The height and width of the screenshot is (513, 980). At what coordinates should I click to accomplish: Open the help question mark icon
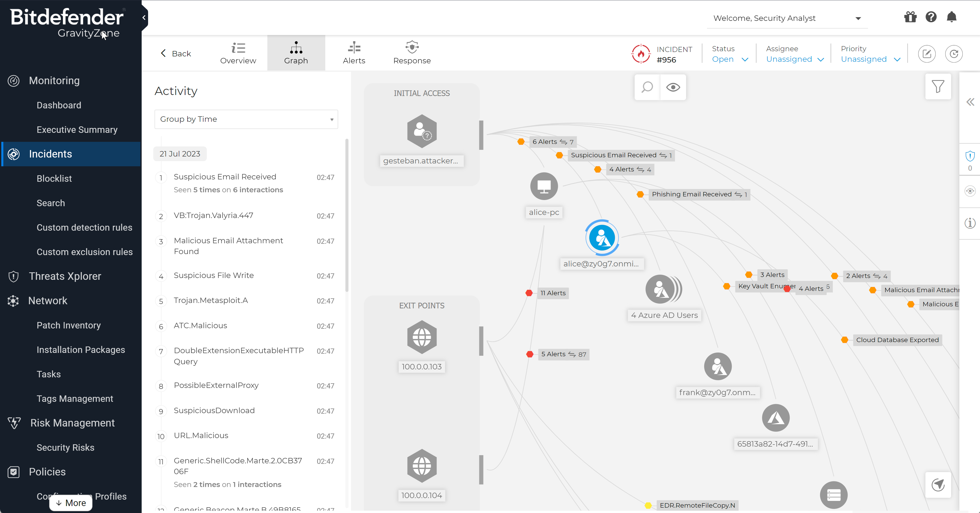tap(931, 17)
